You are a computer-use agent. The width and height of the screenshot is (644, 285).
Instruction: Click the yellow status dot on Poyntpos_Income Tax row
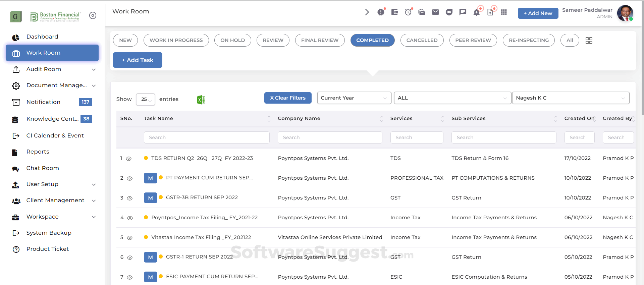click(x=146, y=217)
